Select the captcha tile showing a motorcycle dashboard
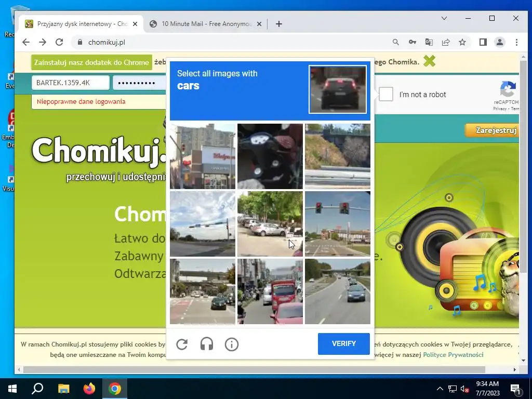This screenshot has height=399, width=532. 270,156
